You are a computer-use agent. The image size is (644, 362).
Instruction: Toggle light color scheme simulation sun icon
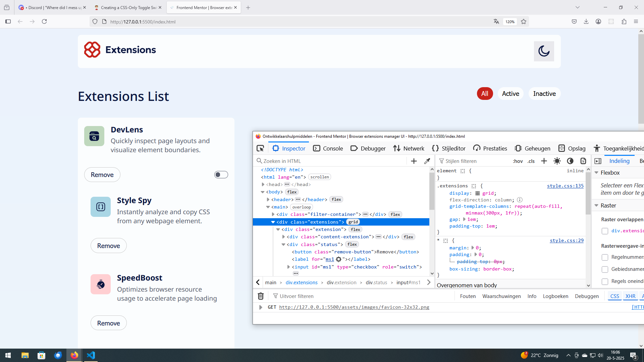click(x=557, y=161)
